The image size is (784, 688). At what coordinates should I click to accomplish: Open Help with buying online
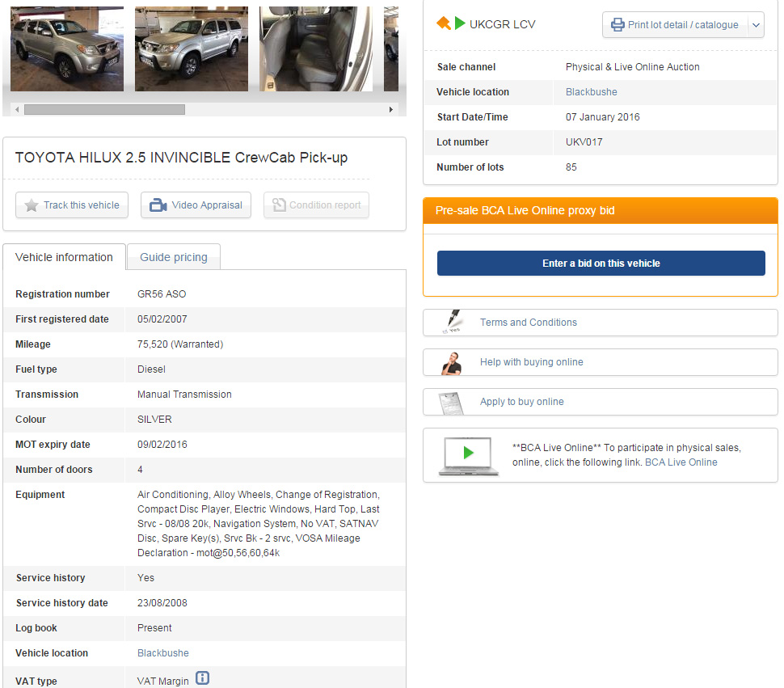pyautogui.click(x=532, y=362)
